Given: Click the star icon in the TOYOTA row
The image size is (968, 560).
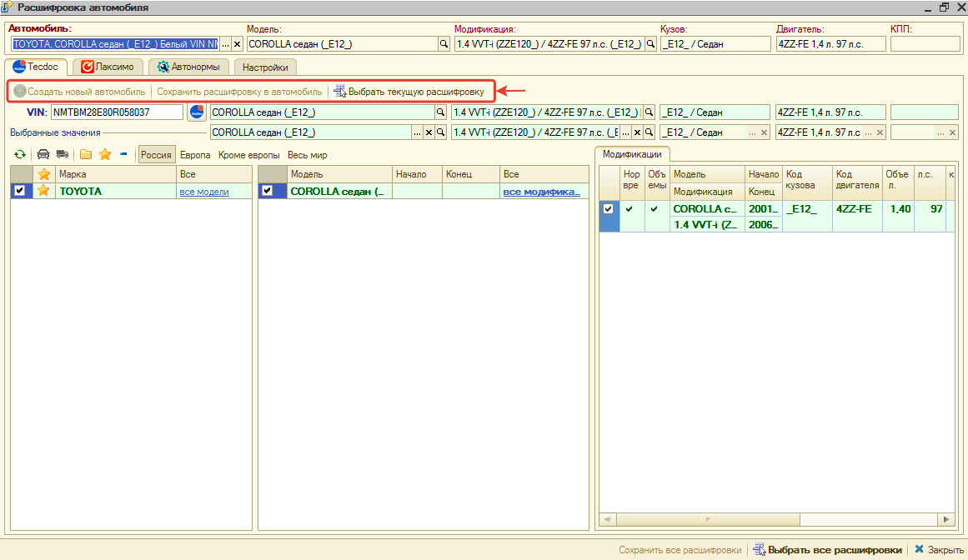Looking at the screenshot, I should (x=43, y=191).
